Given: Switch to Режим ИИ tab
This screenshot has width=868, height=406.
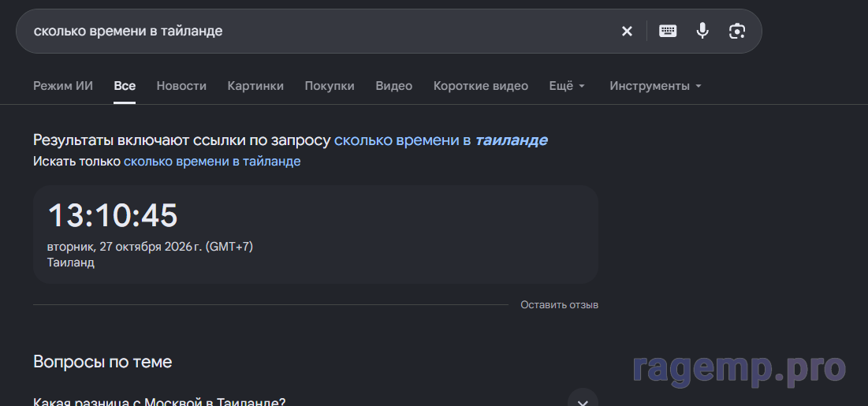Looking at the screenshot, I should [63, 86].
